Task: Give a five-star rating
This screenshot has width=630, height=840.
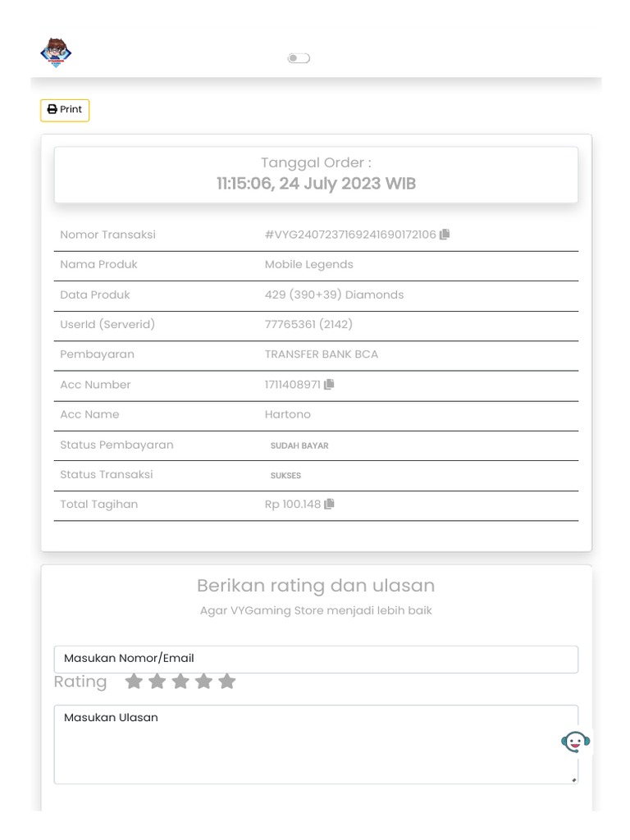Action: pos(227,682)
